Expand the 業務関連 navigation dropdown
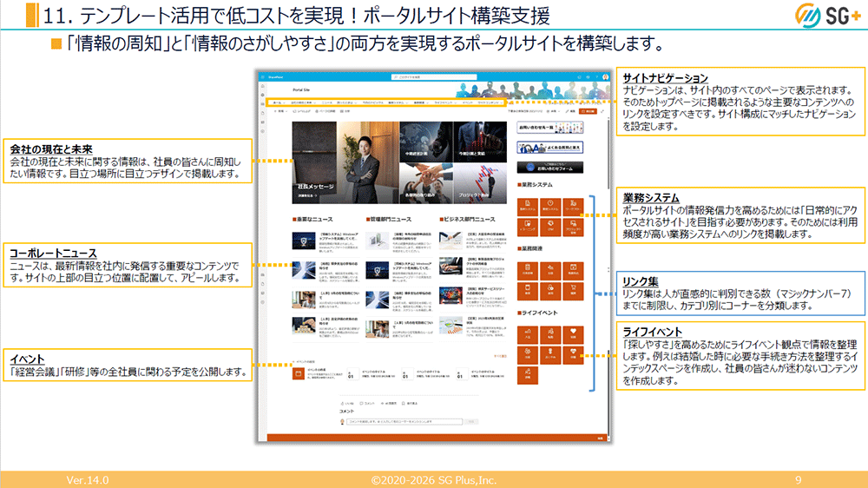The image size is (868, 488). [421, 102]
